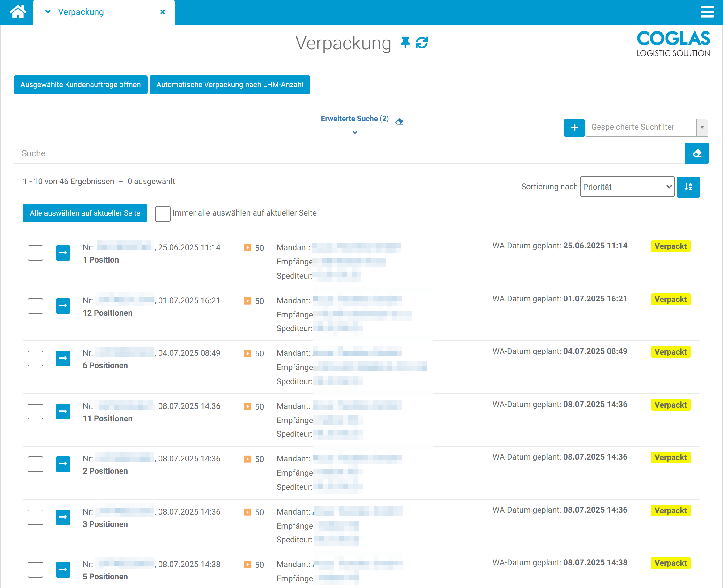Click into the Suche input field
Viewport: 723px width, 588px height.
coord(349,153)
